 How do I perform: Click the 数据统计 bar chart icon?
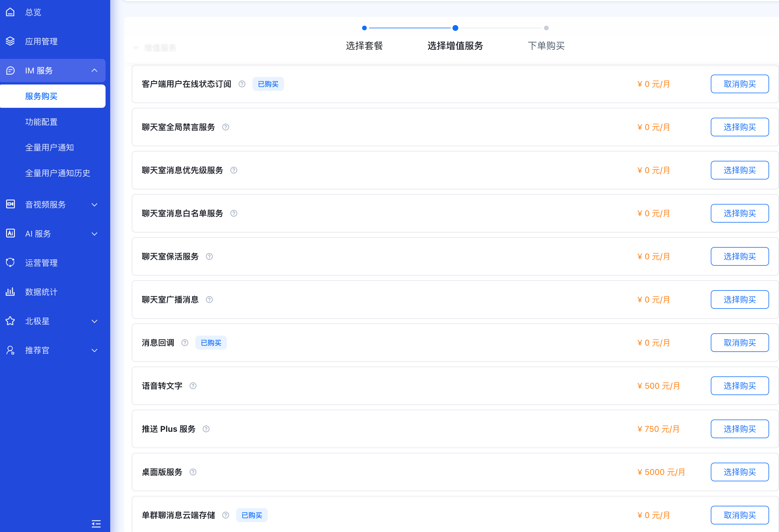pyautogui.click(x=10, y=291)
